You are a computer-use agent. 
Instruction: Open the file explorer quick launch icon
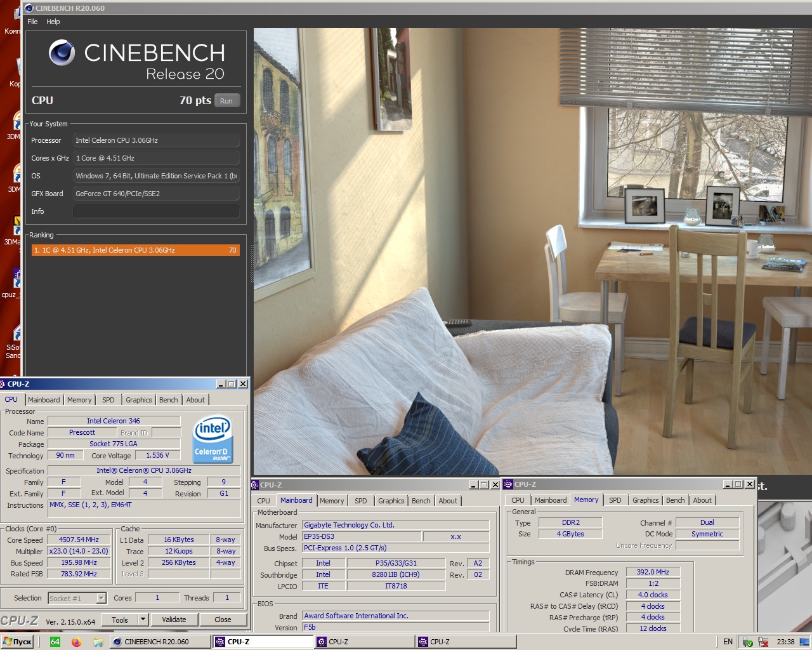tap(98, 642)
